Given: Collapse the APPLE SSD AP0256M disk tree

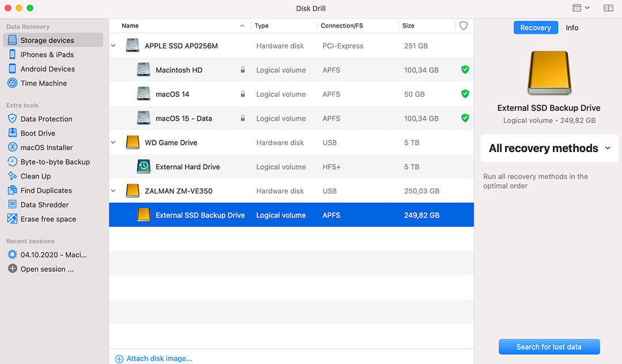Looking at the screenshot, I should click(x=113, y=45).
